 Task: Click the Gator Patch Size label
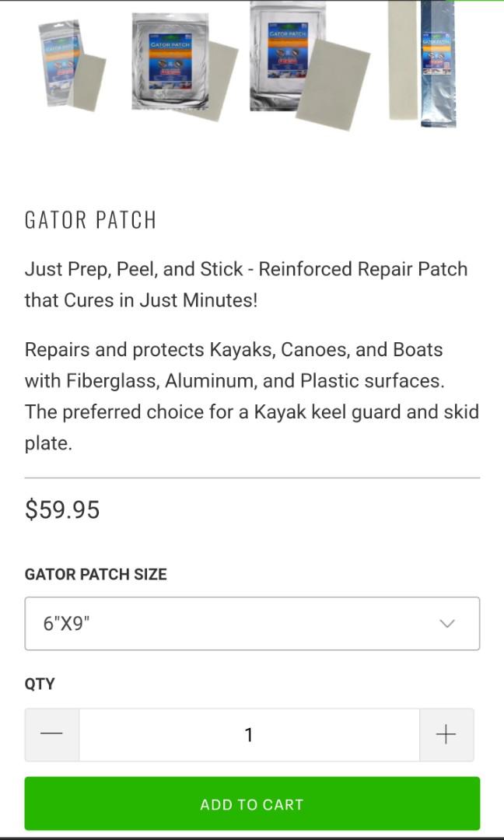coord(95,575)
